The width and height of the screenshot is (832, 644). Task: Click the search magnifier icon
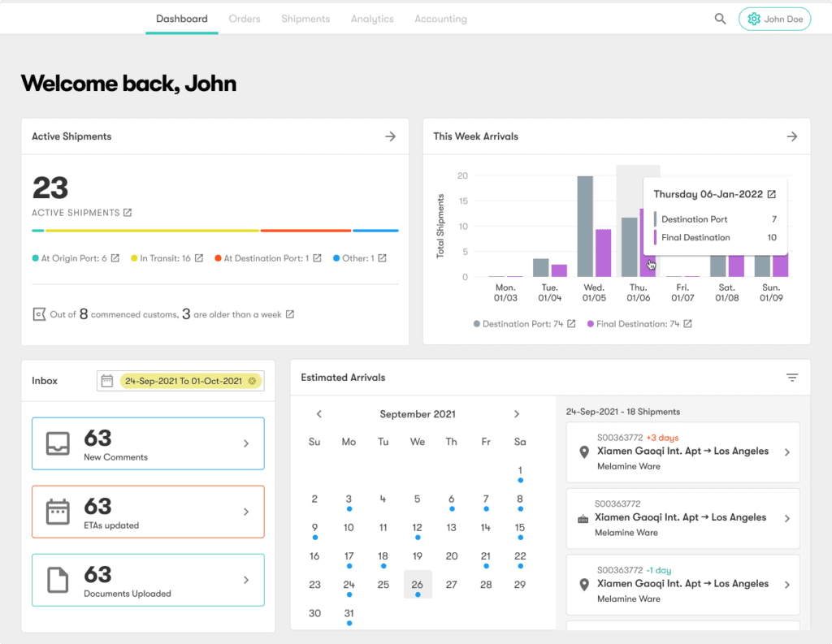(x=720, y=19)
